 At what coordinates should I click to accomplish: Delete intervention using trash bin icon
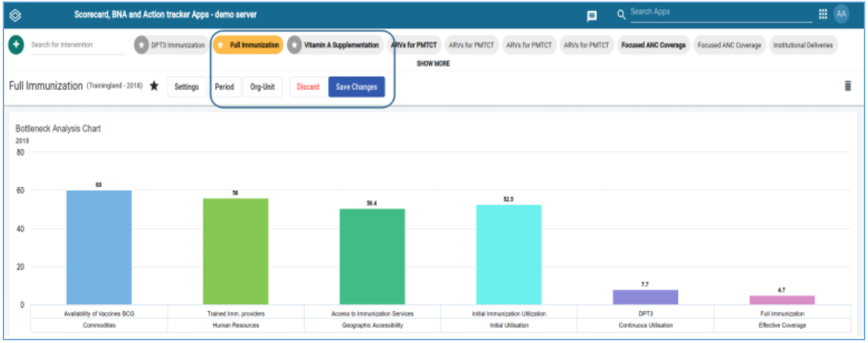point(848,86)
